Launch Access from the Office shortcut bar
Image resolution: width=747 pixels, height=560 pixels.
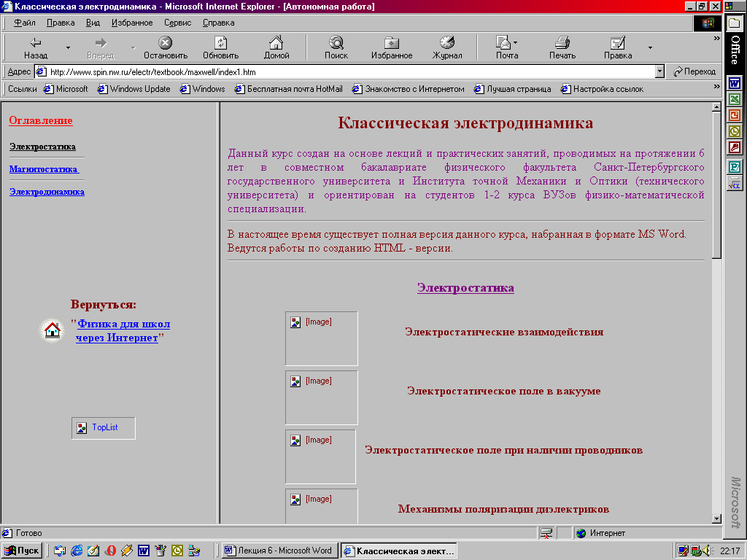point(734,147)
